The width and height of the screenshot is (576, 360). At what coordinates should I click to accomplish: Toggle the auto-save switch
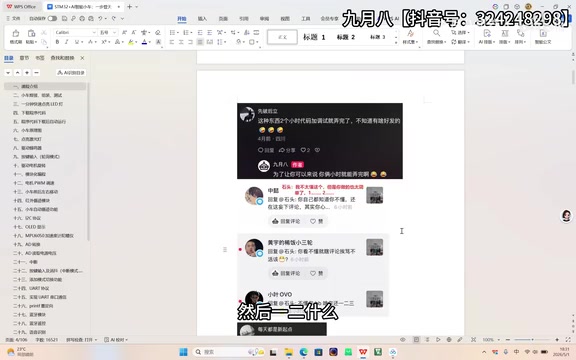[52, 18]
